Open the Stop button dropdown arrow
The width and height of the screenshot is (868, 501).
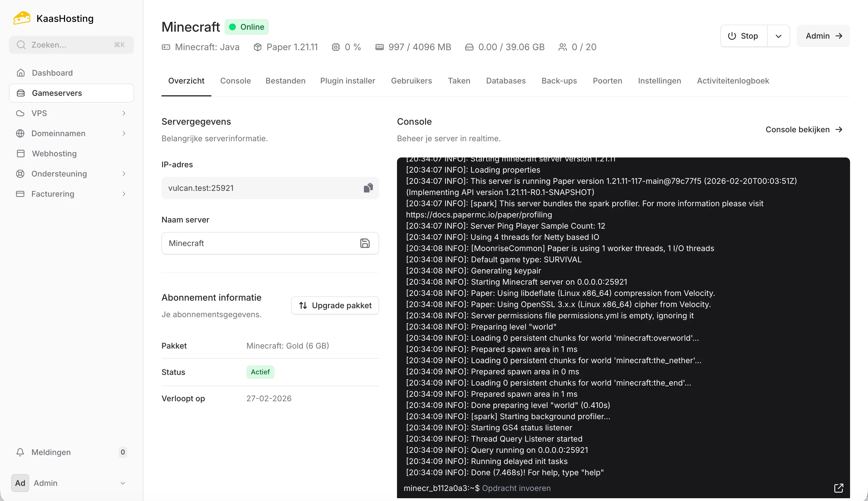coord(779,36)
